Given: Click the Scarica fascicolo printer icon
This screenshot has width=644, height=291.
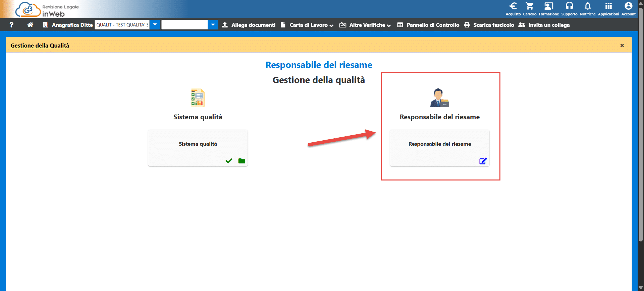Looking at the screenshot, I should point(467,25).
